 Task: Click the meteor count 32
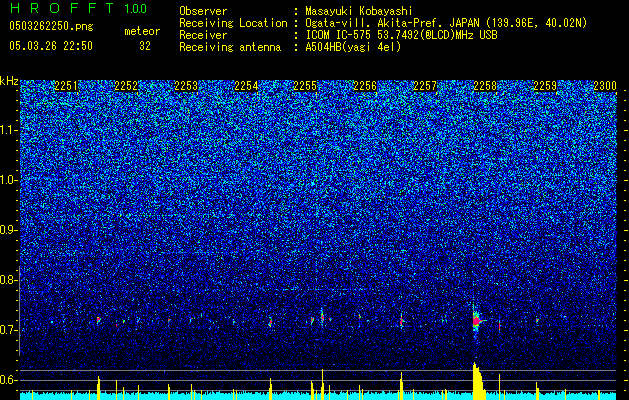pos(145,46)
